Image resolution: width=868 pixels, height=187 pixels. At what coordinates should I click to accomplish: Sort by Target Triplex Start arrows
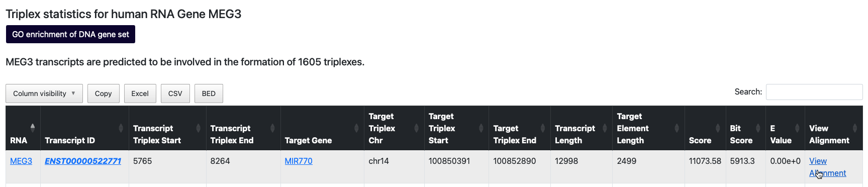481,128
